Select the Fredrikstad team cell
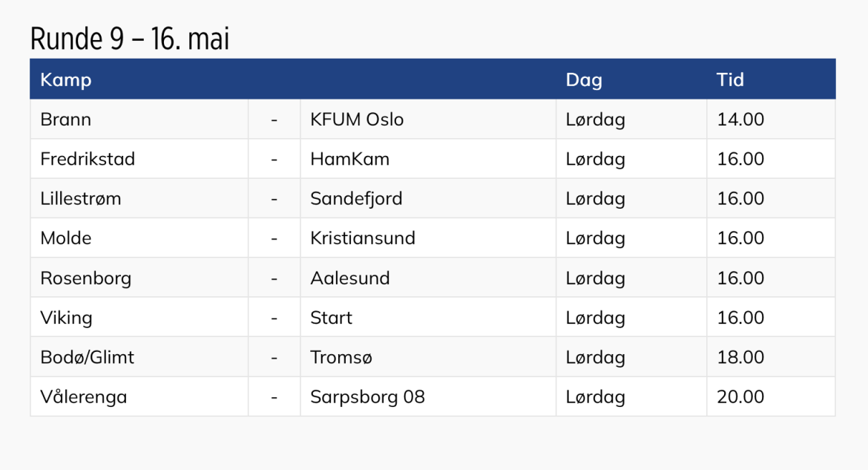This screenshot has width=868, height=470. (x=88, y=159)
